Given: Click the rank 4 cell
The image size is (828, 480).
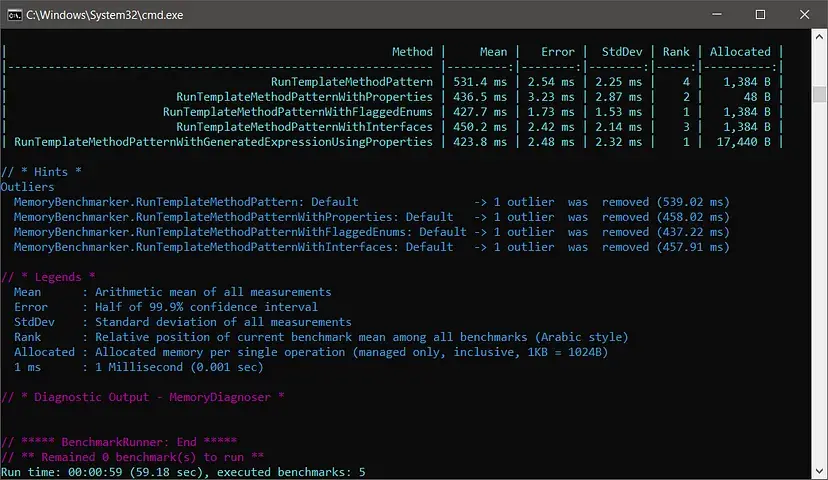Looking at the screenshot, I should 686,82.
